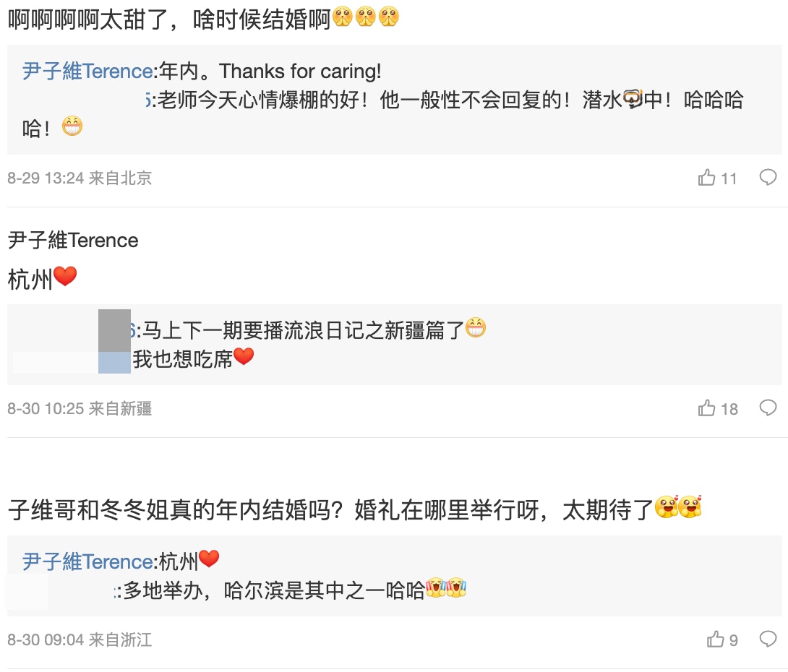This screenshot has height=672, width=788.
Task: Click the timestamp 8-30 10:25 来自新疆
Action: (80, 409)
